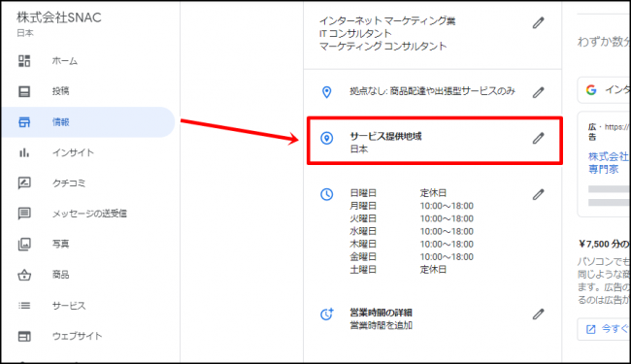
Task: Open インサイト menu item
Action: [73, 152]
